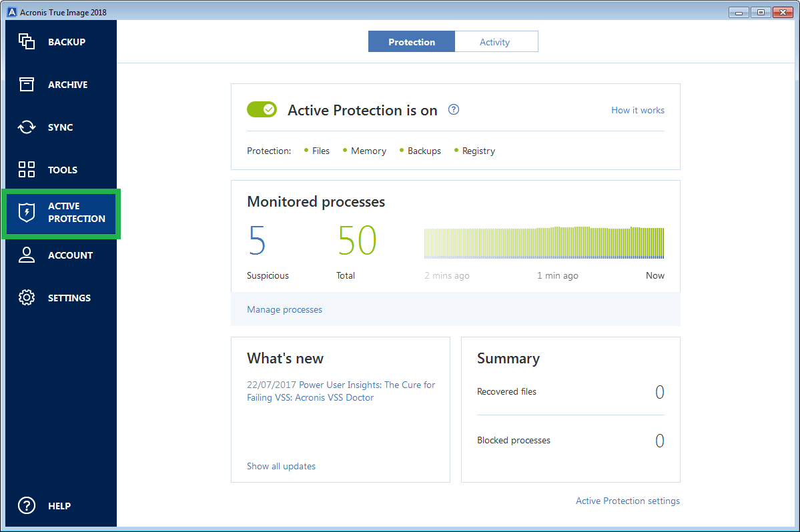Image resolution: width=800 pixels, height=532 pixels.
Task: Click the '1 min ago' graph label
Action: [x=558, y=276]
